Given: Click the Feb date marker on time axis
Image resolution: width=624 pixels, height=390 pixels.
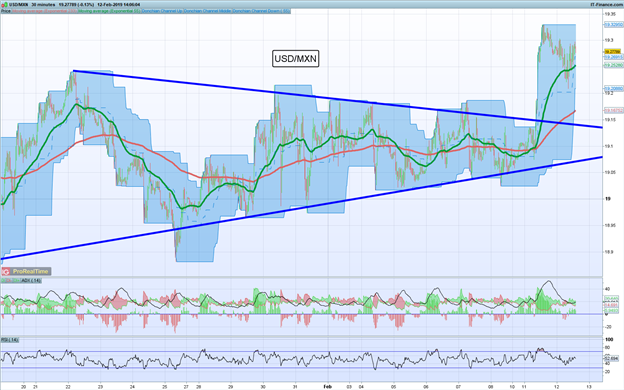Looking at the screenshot, I should pyautogui.click(x=328, y=386).
